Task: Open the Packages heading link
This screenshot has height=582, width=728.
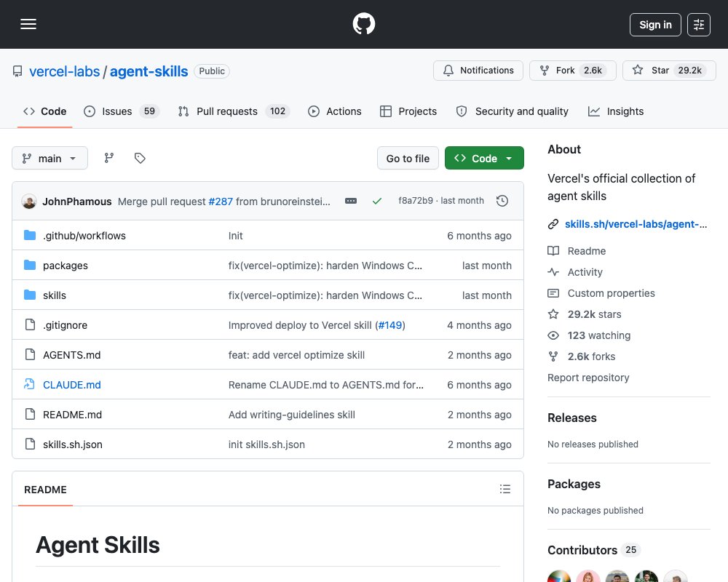Action: pyautogui.click(x=574, y=484)
